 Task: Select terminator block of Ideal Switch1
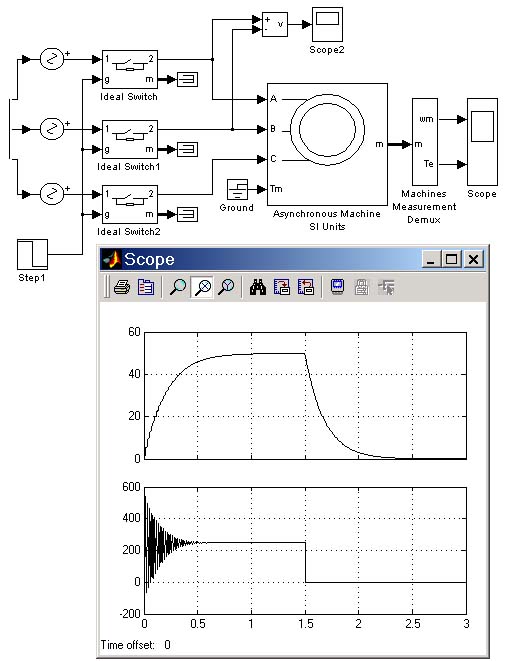[x=187, y=149]
